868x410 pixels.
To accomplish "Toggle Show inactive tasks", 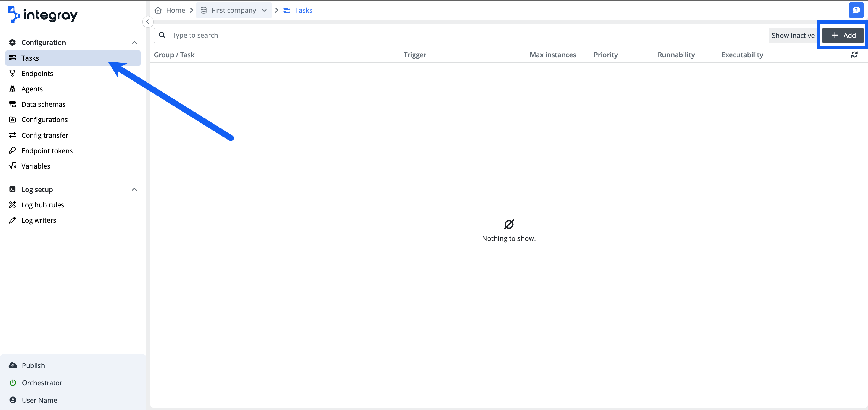I will pyautogui.click(x=793, y=35).
